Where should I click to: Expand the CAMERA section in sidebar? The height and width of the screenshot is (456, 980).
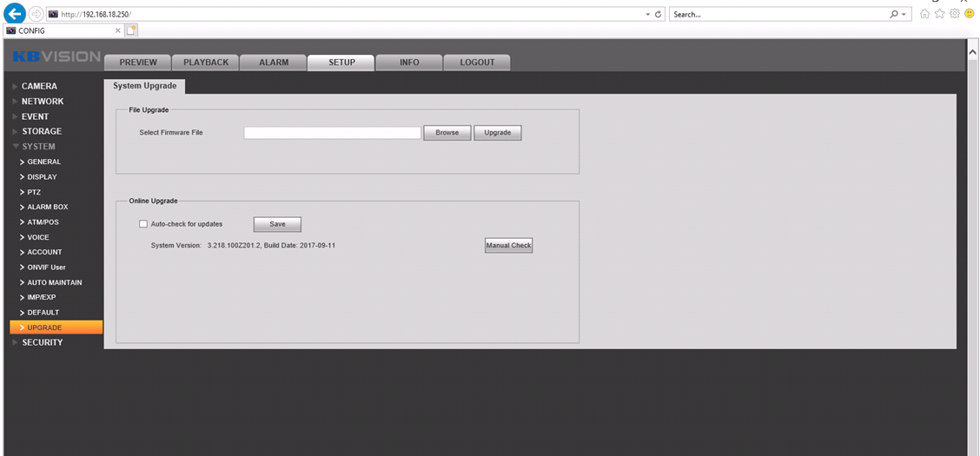[39, 86]
